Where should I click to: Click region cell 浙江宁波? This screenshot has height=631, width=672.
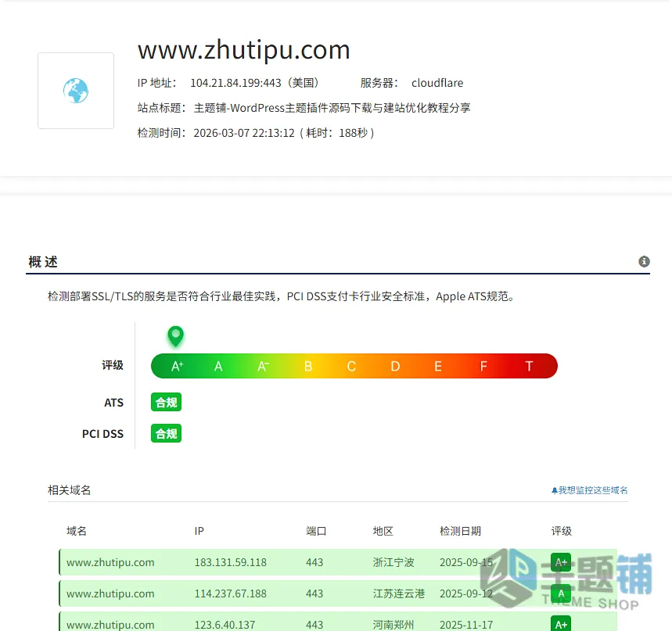pyautogui.click(x=393, y=562)
